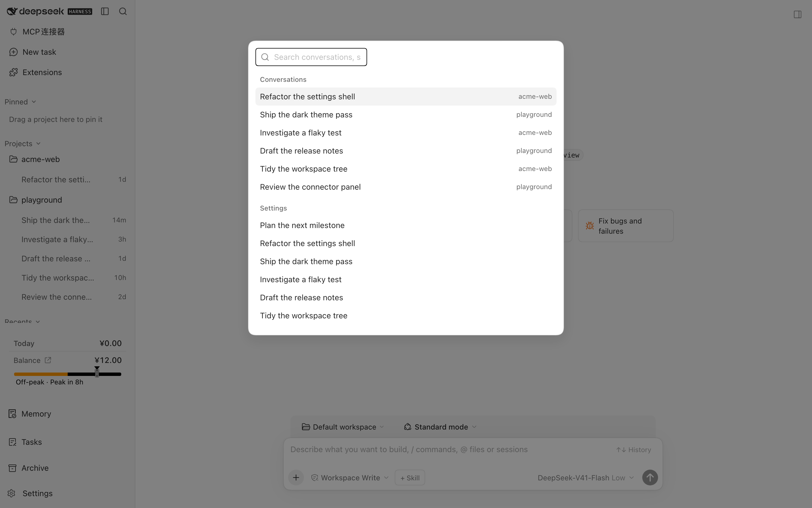Click the balance usage bar marker
Viewport: 812px width, 508px height.
[x=97, y=372]
